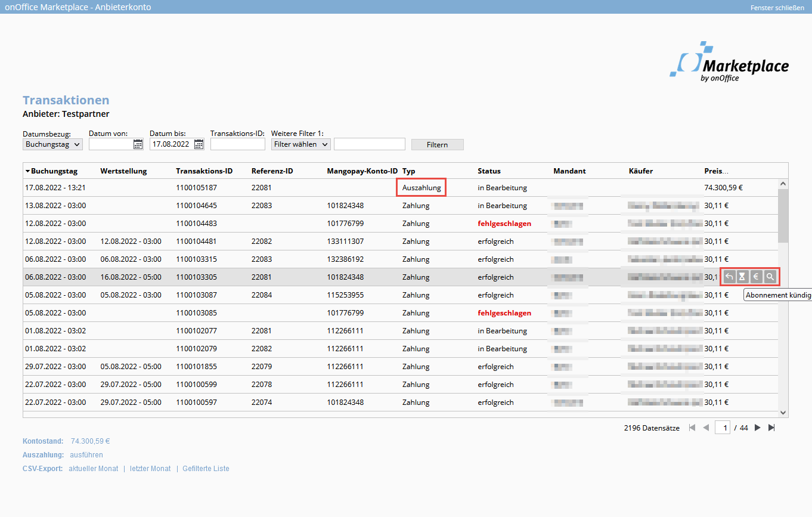Screen dimensions: 812x517
Task: Click the Weitere Filter 1 value field
Action: coord(370,144)
